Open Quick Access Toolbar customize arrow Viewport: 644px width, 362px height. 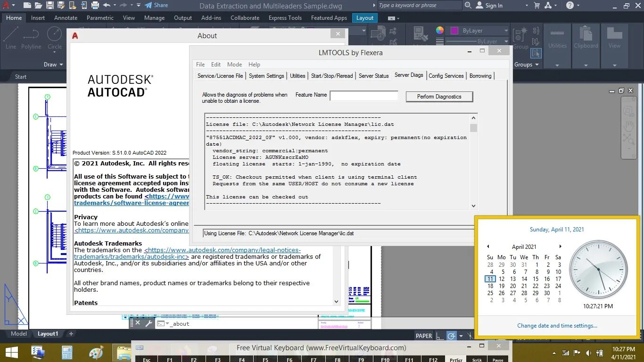(x=138, y=5)
